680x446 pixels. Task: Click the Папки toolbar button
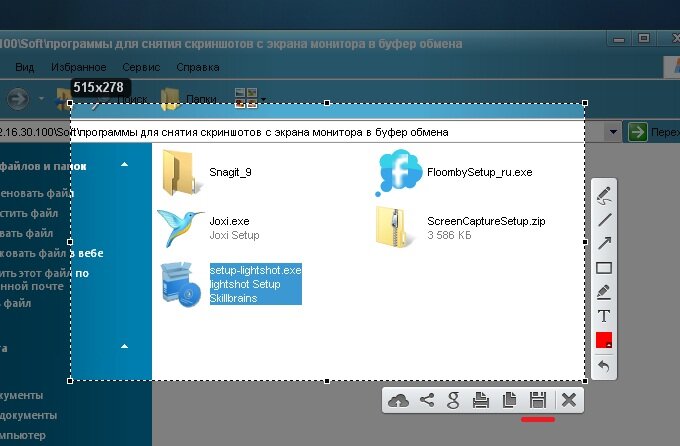tap(189, 99)
